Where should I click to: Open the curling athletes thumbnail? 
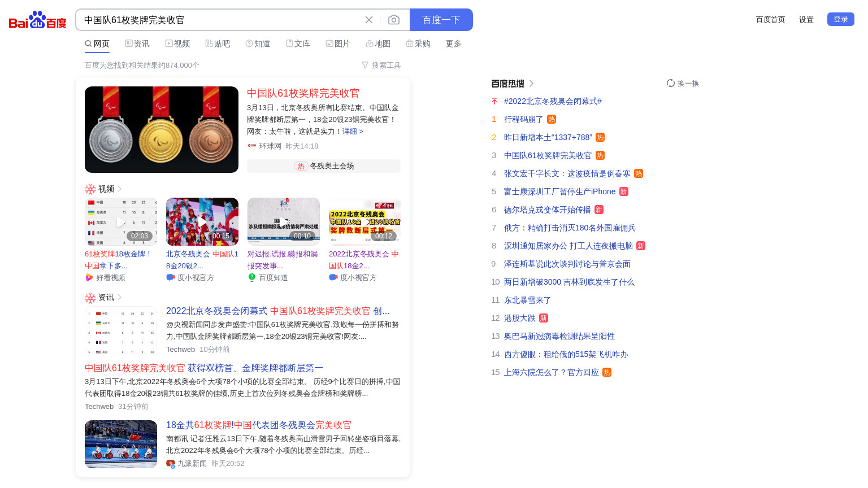click(121, 444)
